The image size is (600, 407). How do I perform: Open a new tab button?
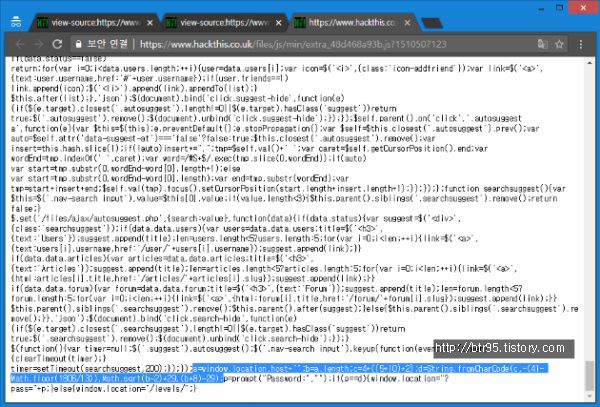pos(432,23)
